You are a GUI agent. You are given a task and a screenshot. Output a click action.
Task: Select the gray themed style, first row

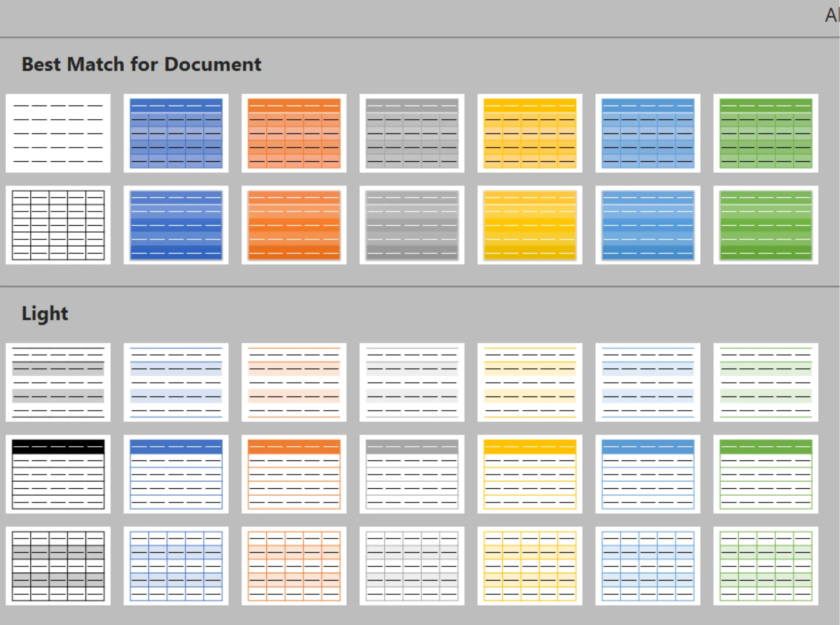coord(412,133)
